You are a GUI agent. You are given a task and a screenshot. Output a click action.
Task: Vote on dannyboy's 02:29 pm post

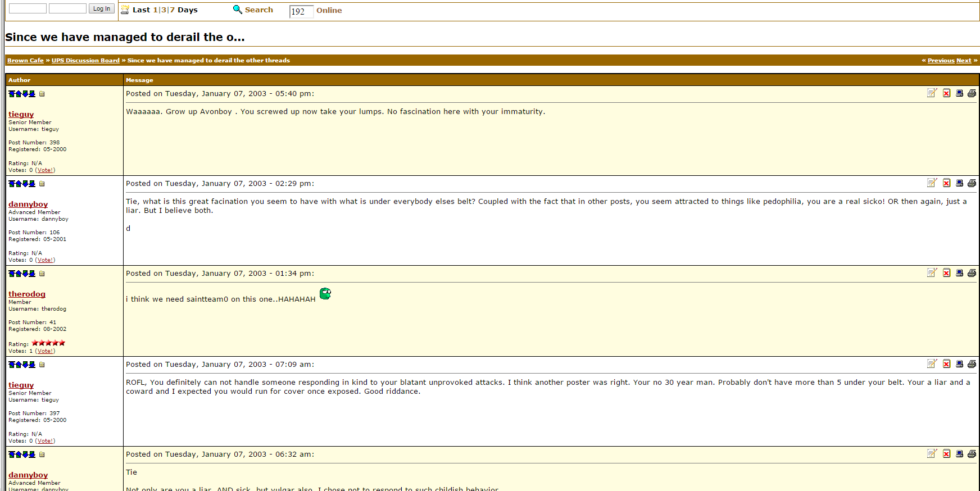45,260
